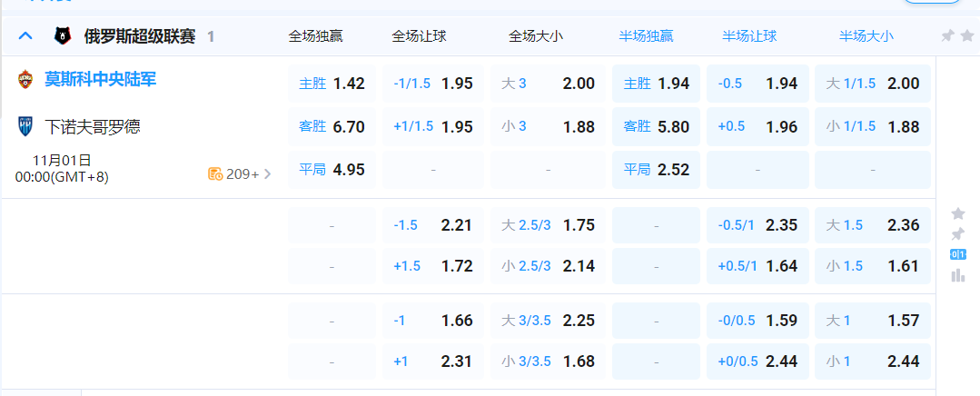This screenshot has height=396, width=980.
Task: Click the 下诺夫哥罗德 team crest
Action: point(25,127)
